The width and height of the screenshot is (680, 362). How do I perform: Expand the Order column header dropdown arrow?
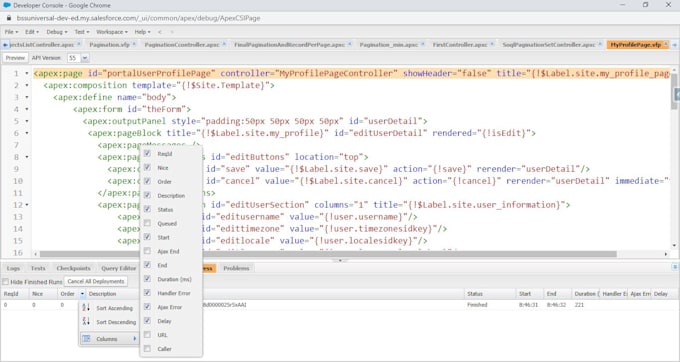click(x=82, y=294)
